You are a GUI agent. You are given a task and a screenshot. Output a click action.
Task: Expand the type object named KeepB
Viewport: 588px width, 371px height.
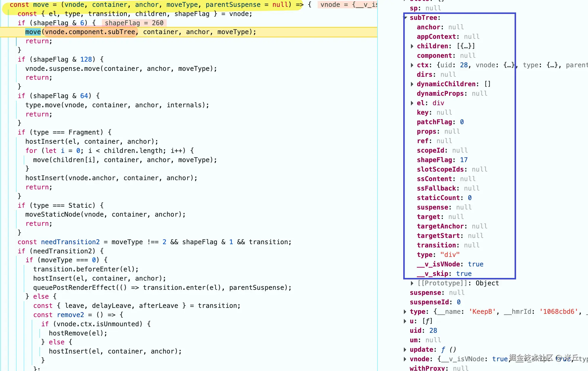405,312
